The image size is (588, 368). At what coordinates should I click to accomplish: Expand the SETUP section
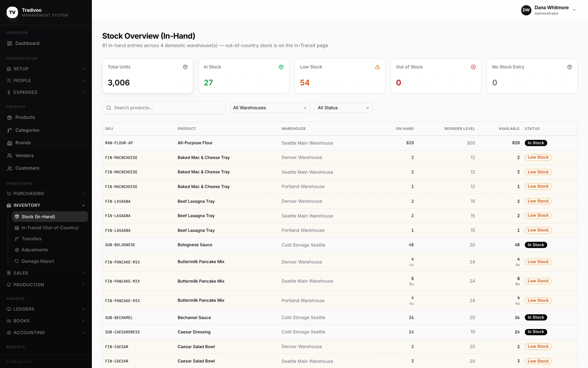[x=46, y=69]
